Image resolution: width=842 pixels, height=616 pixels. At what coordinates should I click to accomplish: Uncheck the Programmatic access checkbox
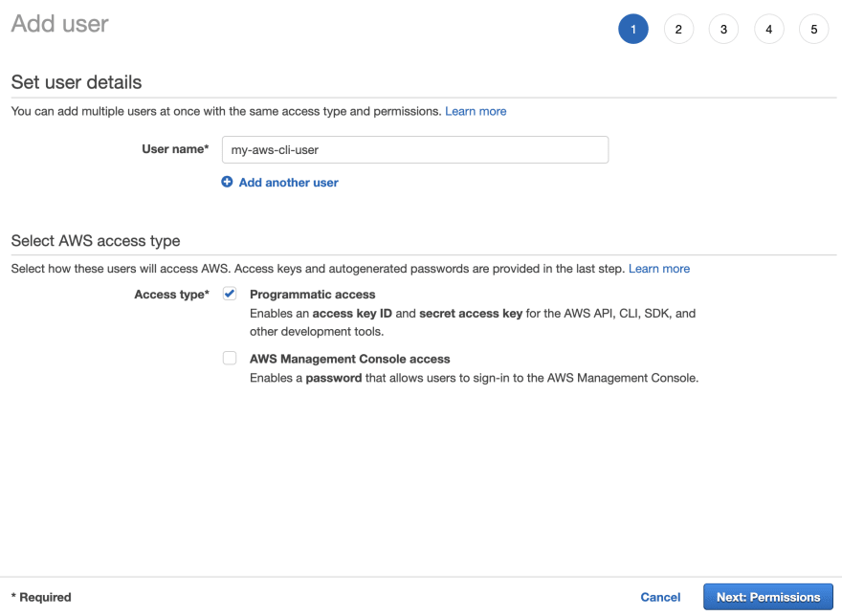230,294
